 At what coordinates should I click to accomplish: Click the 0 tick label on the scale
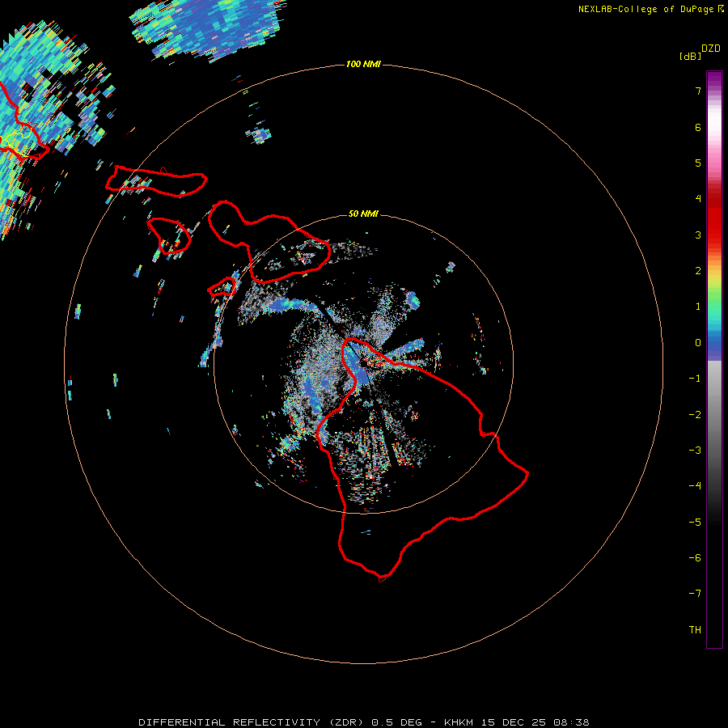pos(698,343)
